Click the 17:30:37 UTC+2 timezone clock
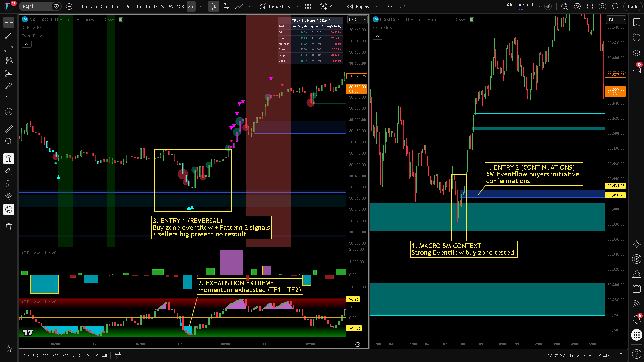Image resolution: width=644 pixels, height=362 pixels. pyautogui.click(x=563, y=356)
